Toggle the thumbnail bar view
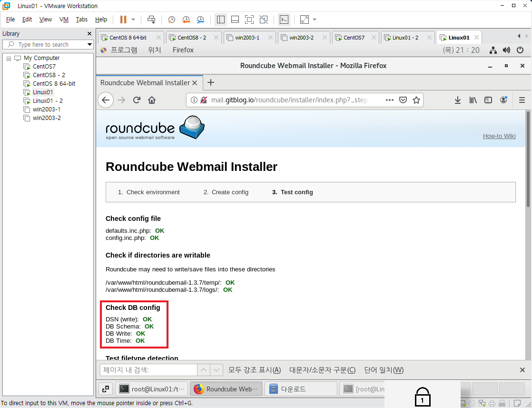 [x=235, y=20]
